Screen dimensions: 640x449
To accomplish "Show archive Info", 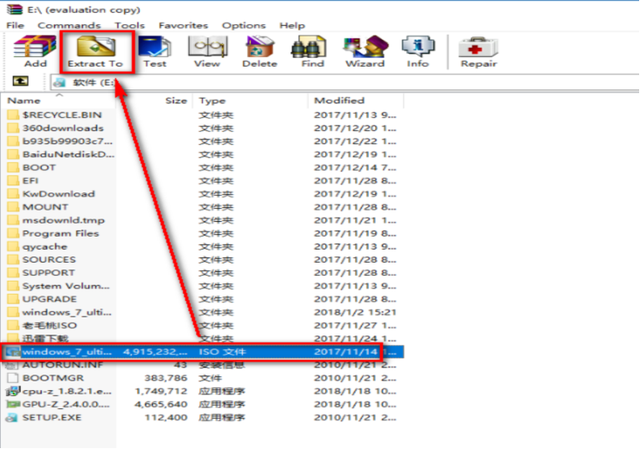I will 418,51.
